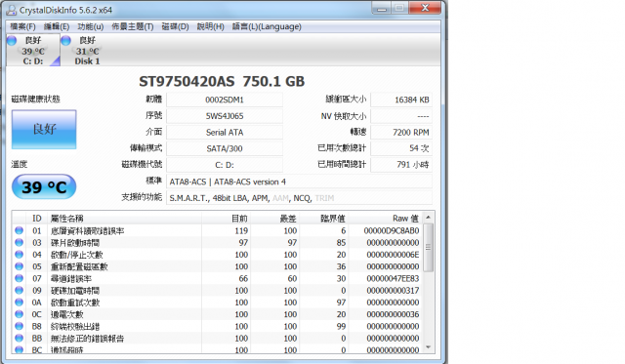Image resolution: width=625 pixels, height=364 pixels.
Task: Click raw value 000000000317
Action: tap(393, 291)
